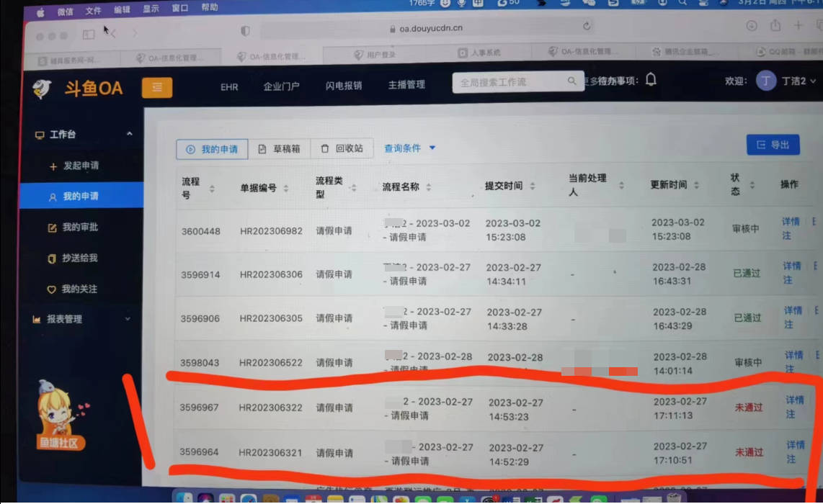Switch to the 草稿箱 tab
Screen dimensions: 823x504
(x=279, y=149)
